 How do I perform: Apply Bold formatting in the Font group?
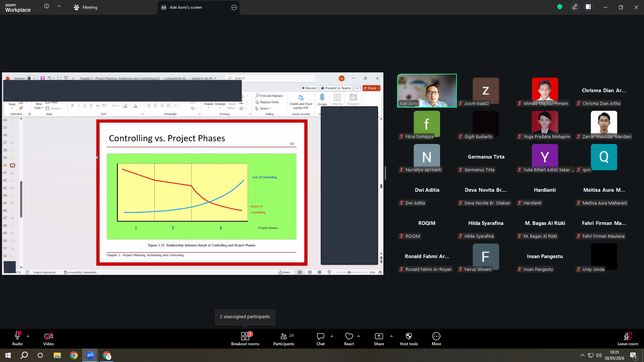(x=72, y=106)
